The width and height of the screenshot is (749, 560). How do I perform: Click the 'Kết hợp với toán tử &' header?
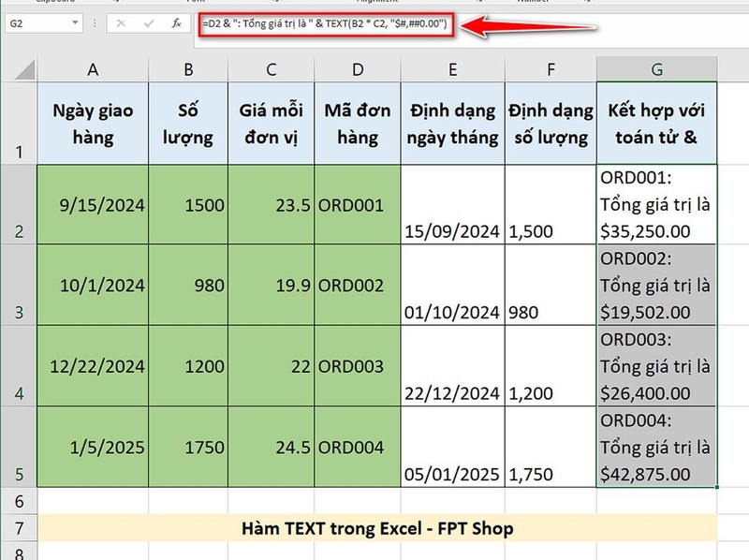657,124
